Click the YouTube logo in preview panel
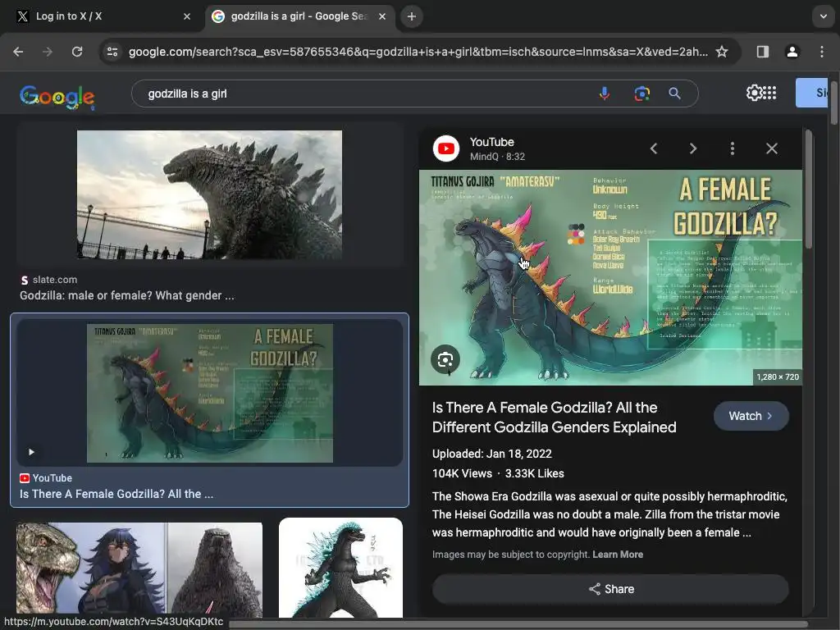This screenshot has height=630, width=840. point(445,148)
